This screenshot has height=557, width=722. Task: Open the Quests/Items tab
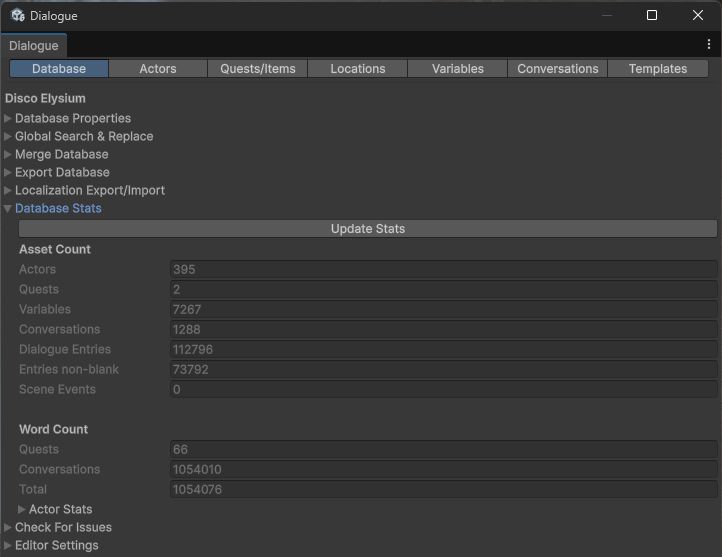[257, 69]
